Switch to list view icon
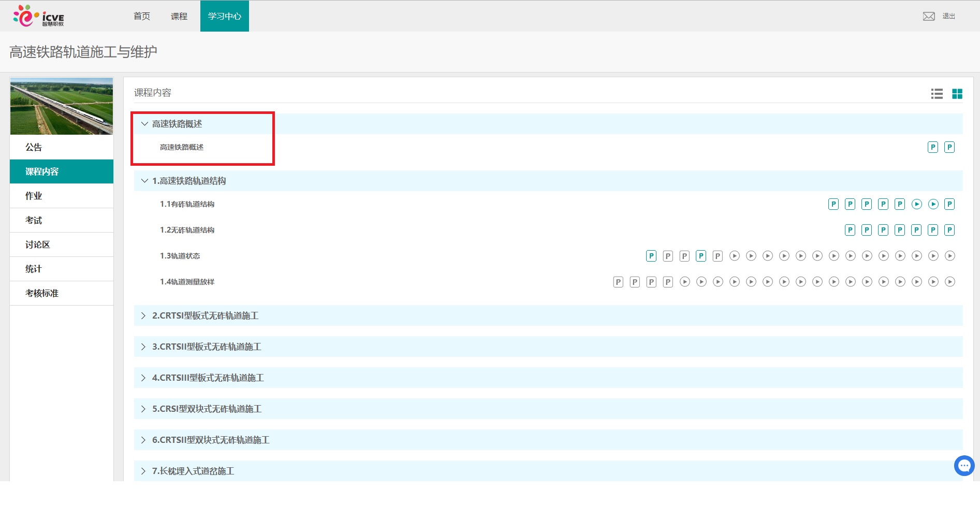This screenshot has height=518, width=980. tap(937, 94)
